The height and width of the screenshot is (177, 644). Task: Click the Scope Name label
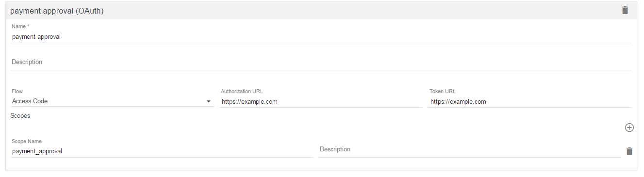point(27,142)
